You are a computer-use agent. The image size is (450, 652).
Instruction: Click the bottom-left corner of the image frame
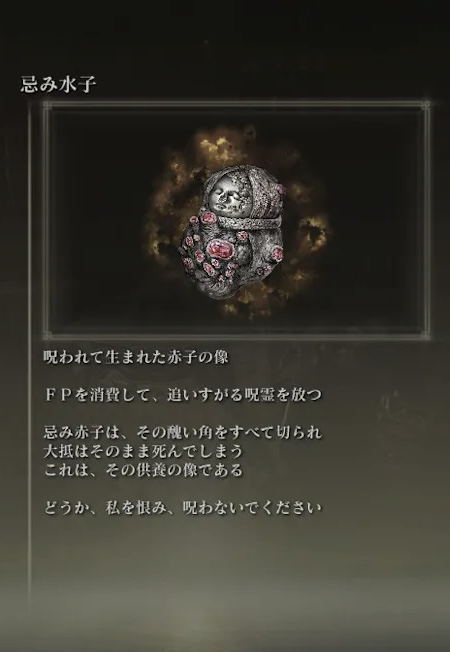pyautogui.click(x=47, y=335)
